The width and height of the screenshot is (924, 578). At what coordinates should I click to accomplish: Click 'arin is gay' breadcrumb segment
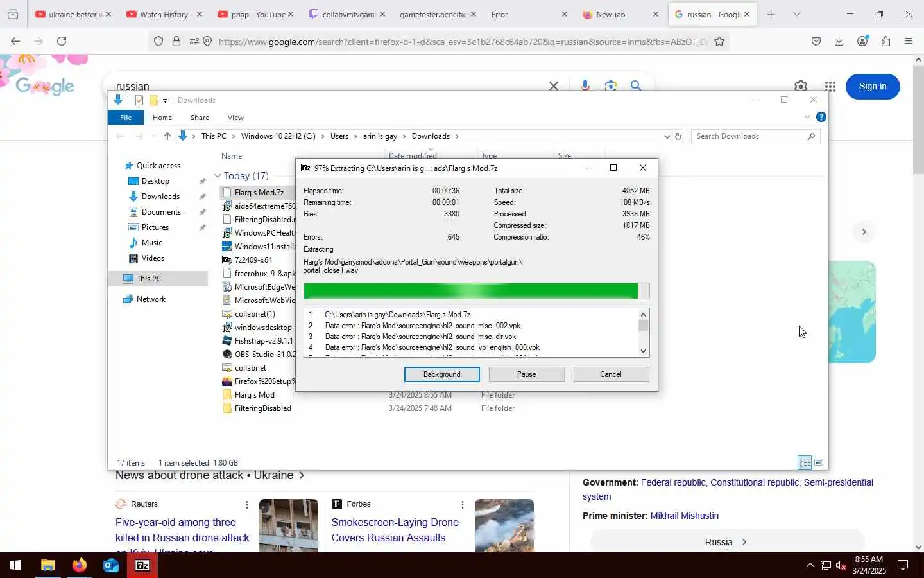[380, 136]
